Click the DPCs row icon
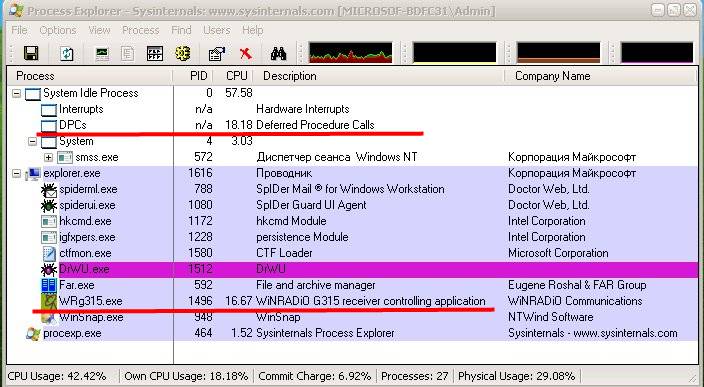Viewport: 704px width, 387px height. [48, 125]
